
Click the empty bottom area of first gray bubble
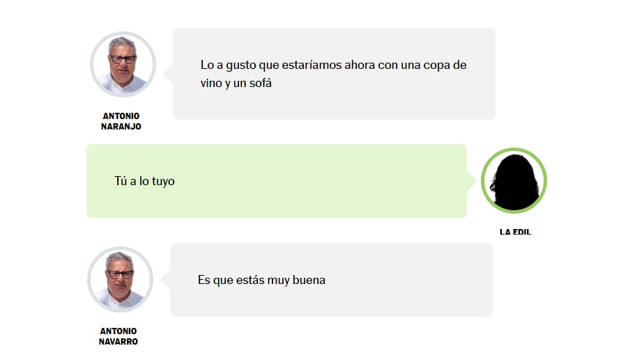click(334, 106)
